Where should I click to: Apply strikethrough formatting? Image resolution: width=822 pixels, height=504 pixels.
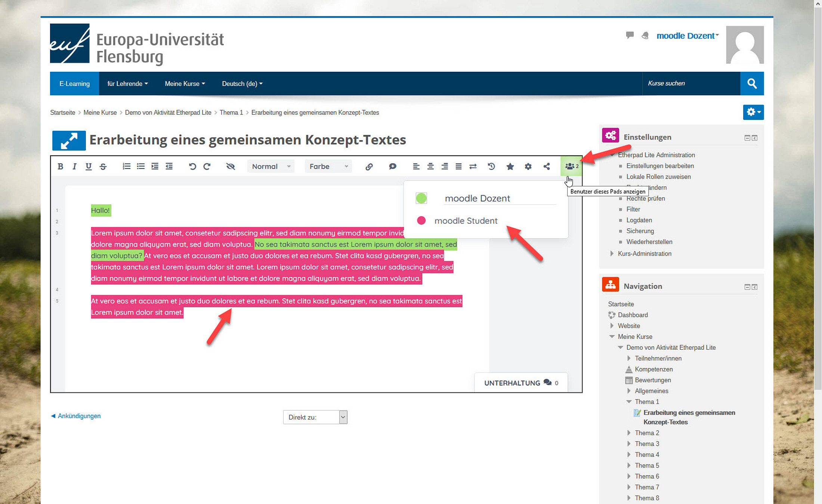(x=103, y=167)
